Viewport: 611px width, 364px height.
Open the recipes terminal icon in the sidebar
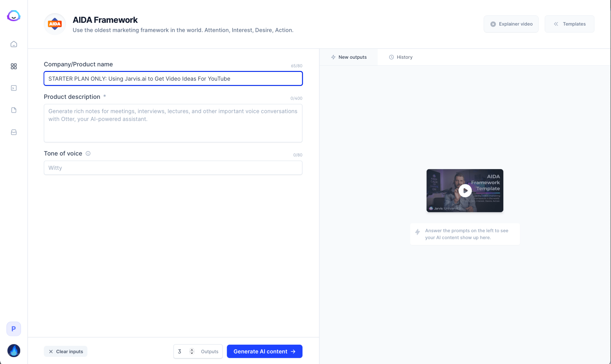pos(14,88)
